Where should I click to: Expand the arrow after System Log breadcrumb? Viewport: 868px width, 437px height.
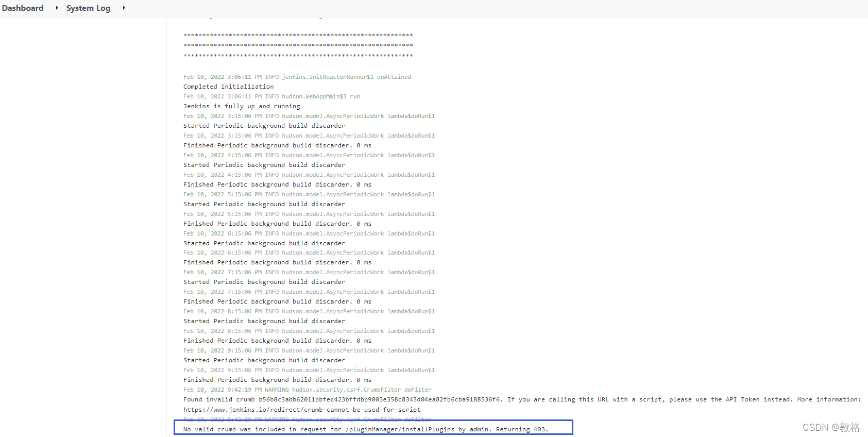coord(124,8)
